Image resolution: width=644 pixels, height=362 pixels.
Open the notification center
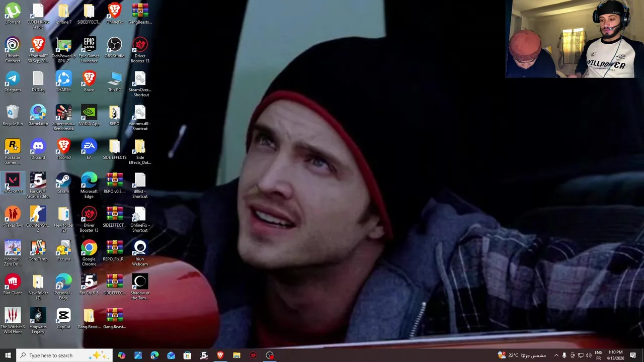click(633, 355)
